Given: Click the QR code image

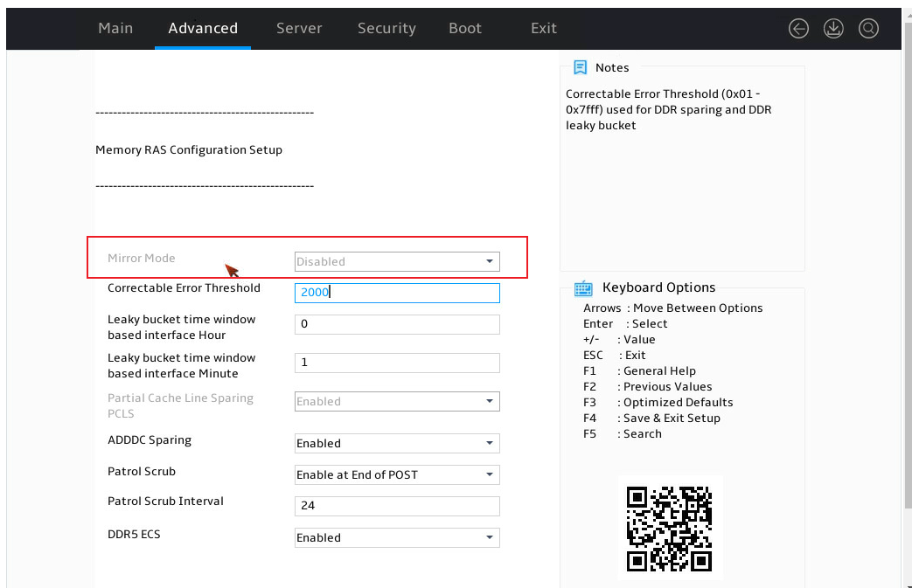Looking at the screenshot, I should pos(670,529).
